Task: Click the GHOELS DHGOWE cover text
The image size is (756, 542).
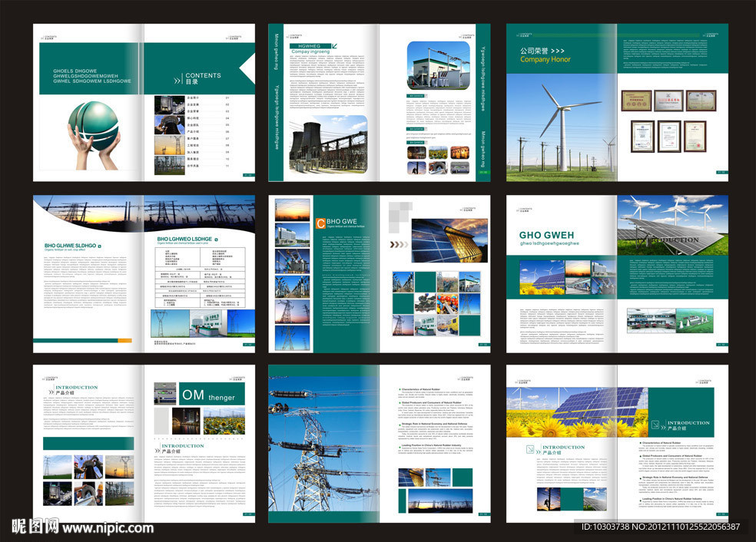Action: pos(91,76)
